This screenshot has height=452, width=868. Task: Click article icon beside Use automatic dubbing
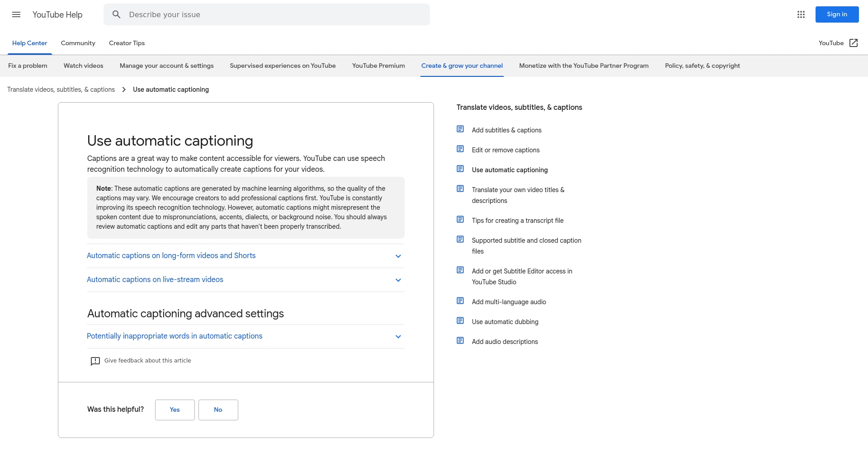click(x=460, y=321)
